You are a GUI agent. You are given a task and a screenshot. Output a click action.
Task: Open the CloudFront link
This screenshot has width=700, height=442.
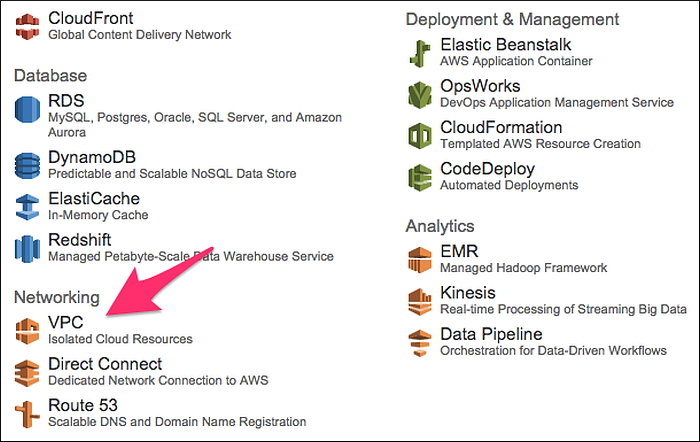tap(91, 18)
